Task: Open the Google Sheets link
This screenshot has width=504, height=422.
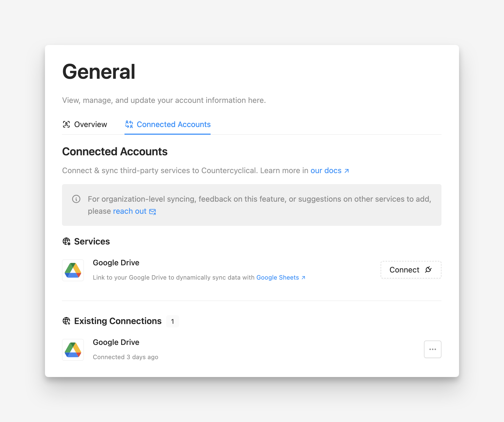Action: 278,278
